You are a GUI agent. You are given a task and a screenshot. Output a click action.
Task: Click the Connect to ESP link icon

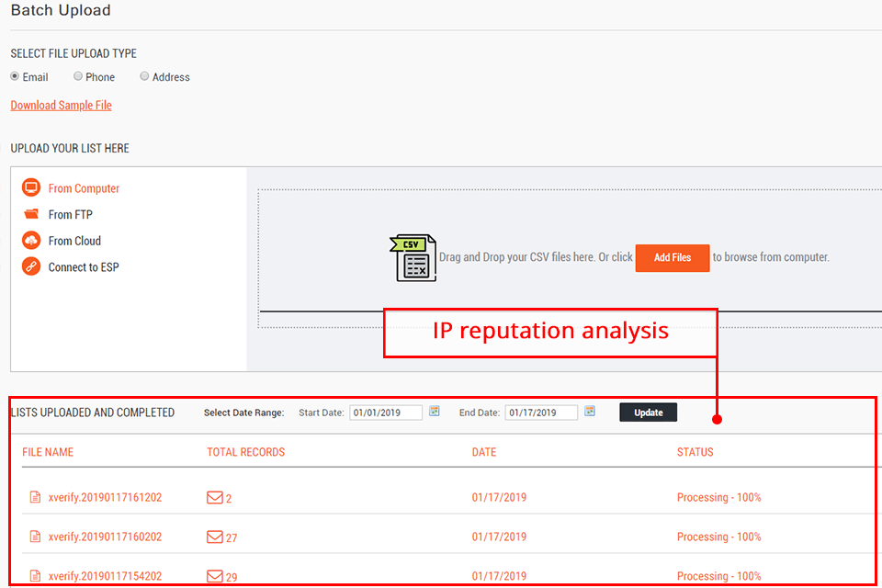click(x=31, y=266)
